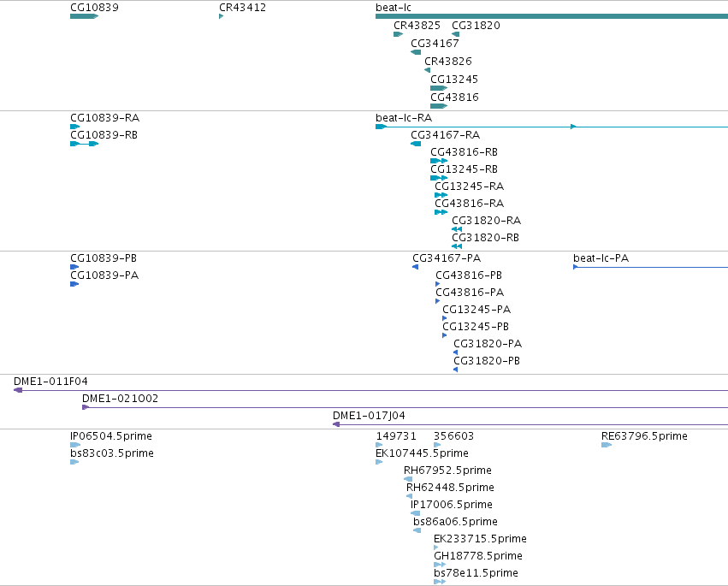The width and height of the screenshot is (728, 586).
Task: Click the beat-Ic-RA transcript label
Action: click(x=404, y=118)
